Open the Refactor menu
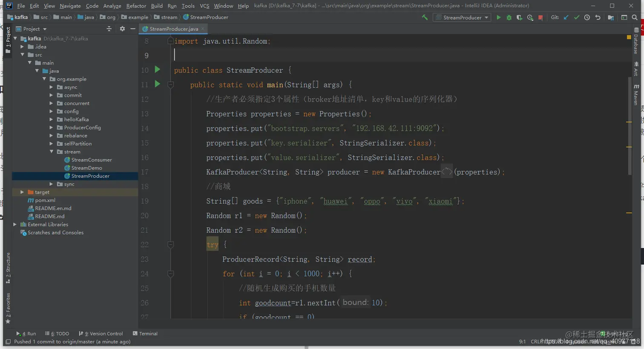Viewport: 644px width, 349px height. pyautogui.click(x=136, y=6)
